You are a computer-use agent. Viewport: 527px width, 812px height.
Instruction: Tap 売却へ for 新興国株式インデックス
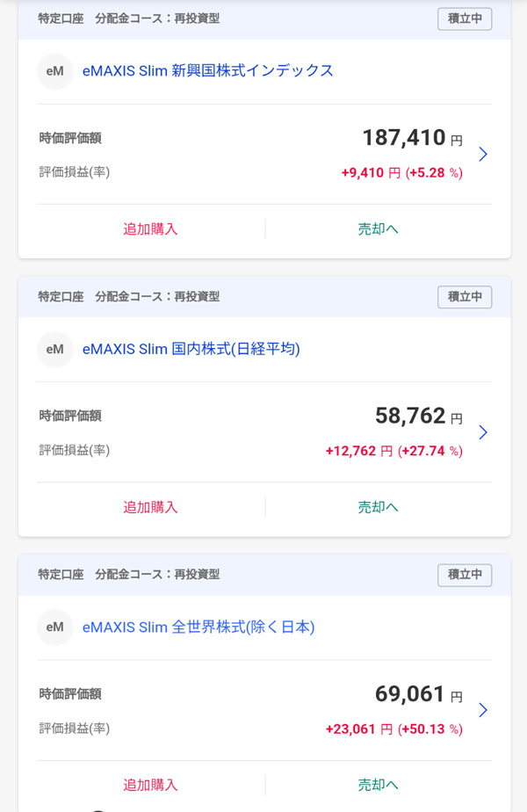click(x=378, y=229)
